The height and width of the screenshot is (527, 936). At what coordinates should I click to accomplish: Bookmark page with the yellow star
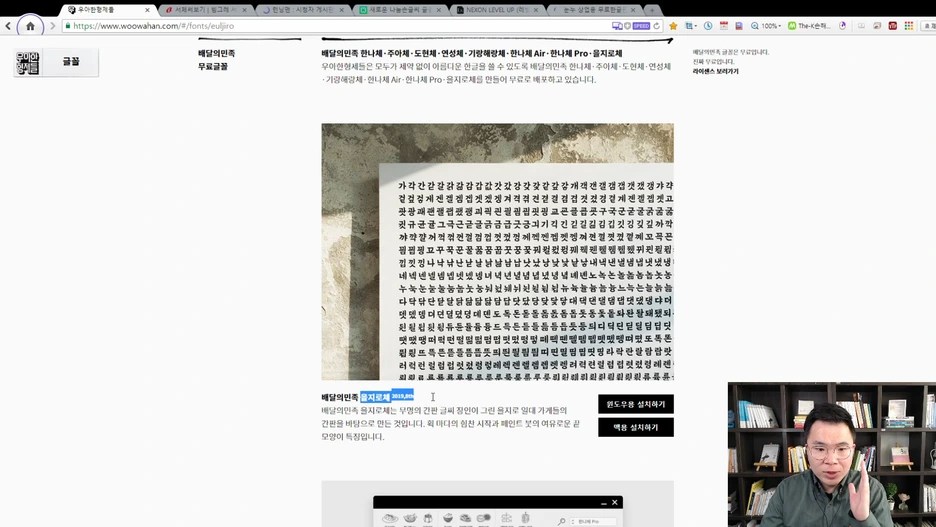(673, 26)
